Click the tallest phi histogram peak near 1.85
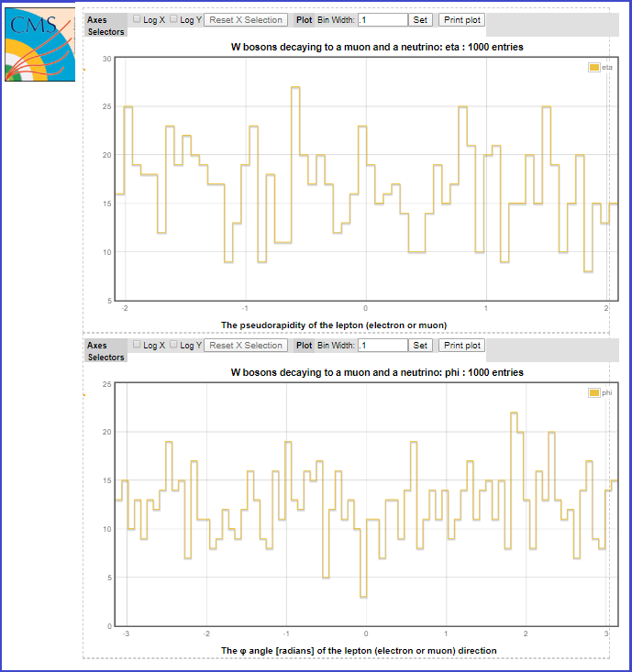Screen dimensions: 632x672 pos(514,413)
